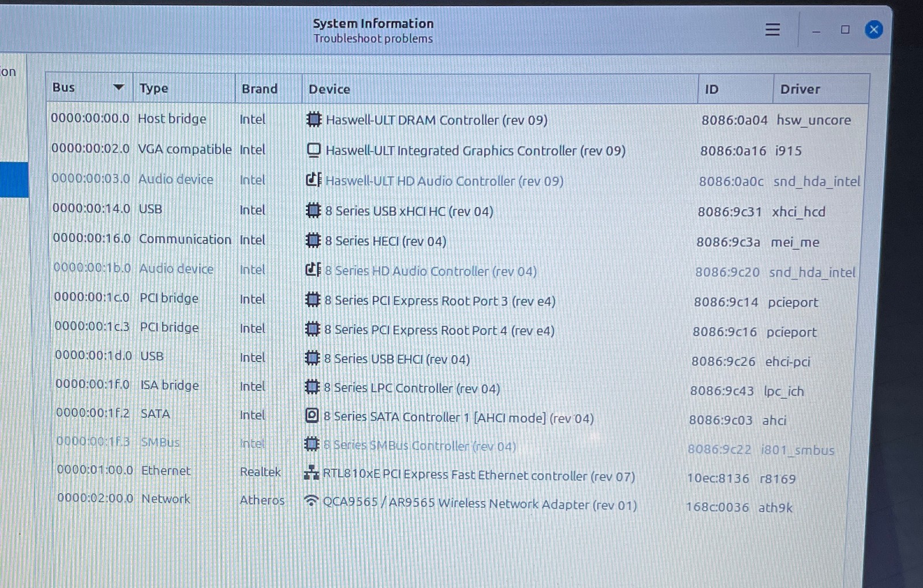Click the chip icon for 8 Series LPC Controller

[312, 387]
